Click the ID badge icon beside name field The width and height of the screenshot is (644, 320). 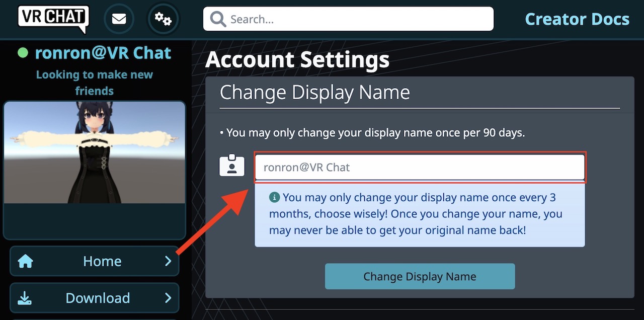coord(232,167)
